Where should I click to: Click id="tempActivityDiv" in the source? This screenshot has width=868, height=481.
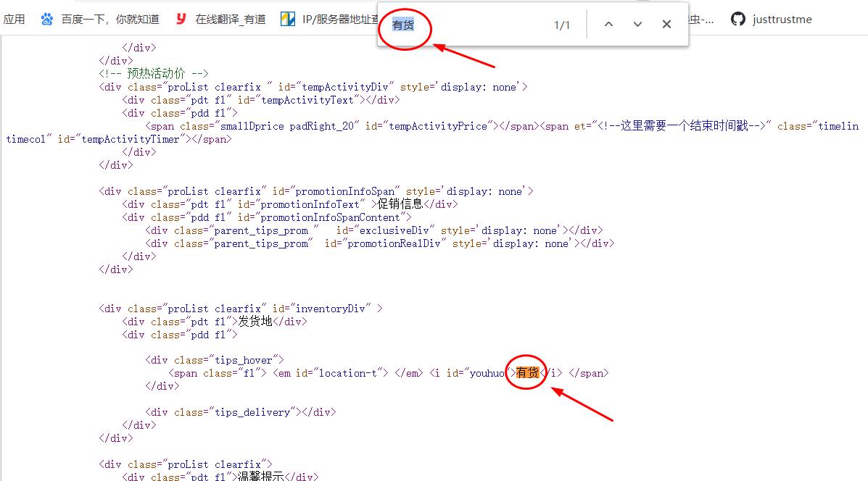pyautogui.click(x=336, y=87)
